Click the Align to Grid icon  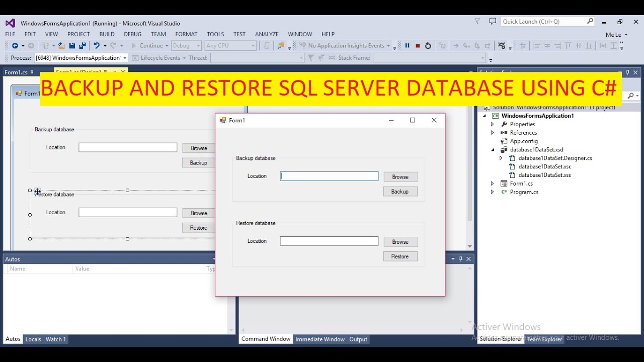point(523,46)
